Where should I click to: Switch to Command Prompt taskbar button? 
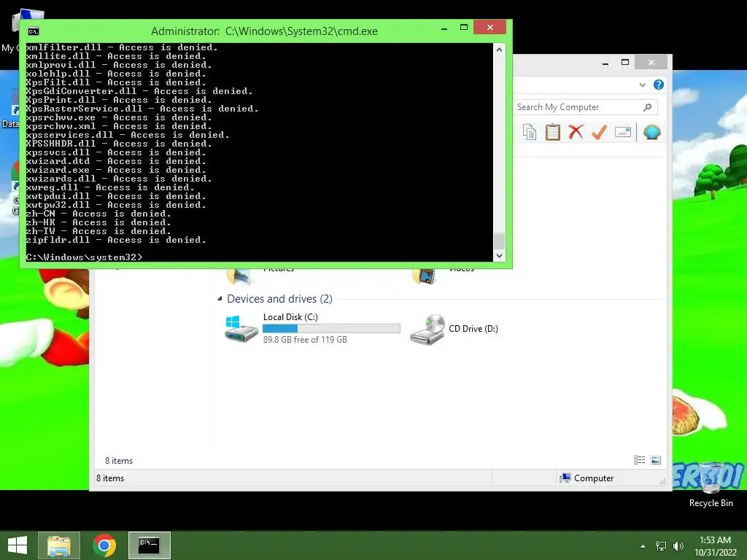click(149, 545)
